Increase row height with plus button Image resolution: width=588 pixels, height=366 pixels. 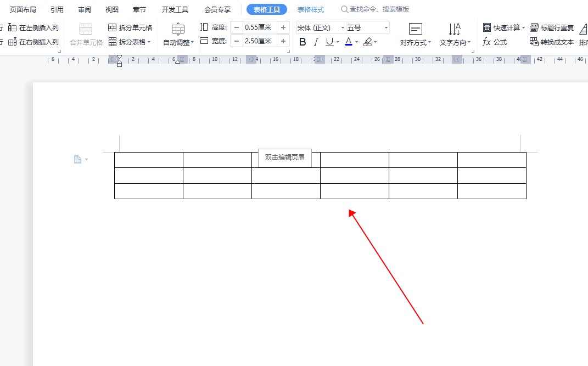(283, 27)
